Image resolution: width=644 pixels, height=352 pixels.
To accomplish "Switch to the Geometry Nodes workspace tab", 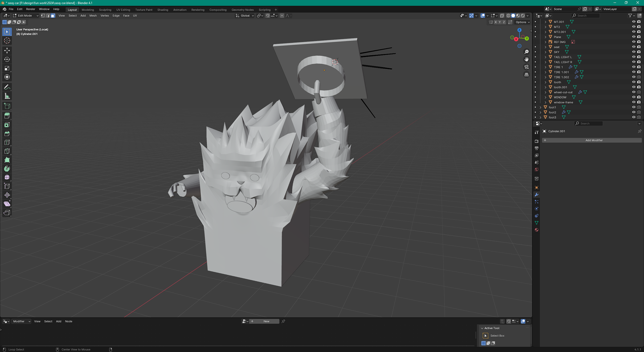I will pyautogui.click(x=243, y=10).
